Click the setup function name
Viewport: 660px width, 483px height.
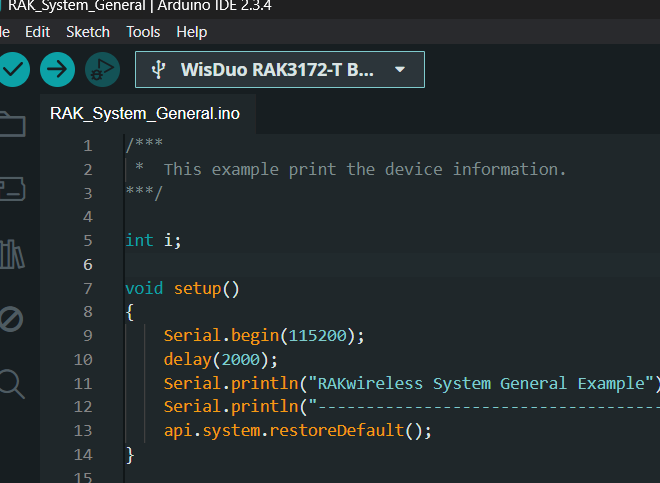click(x=198, y=289)
